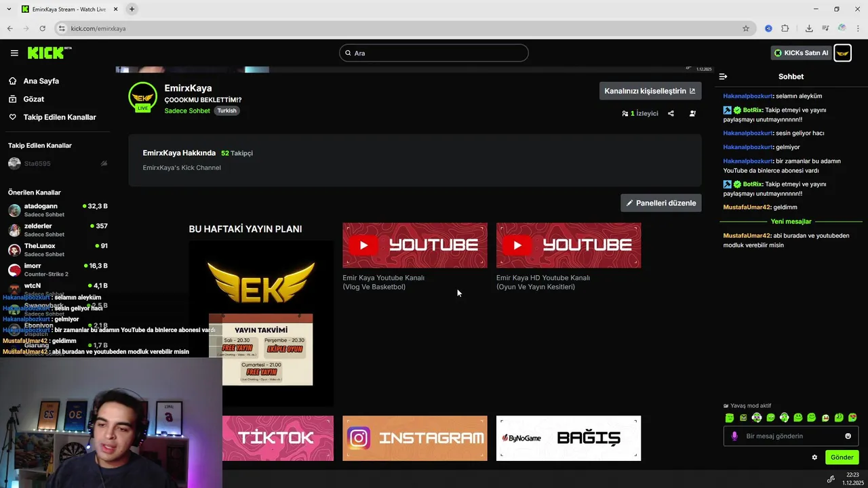The height and width of the screenshot is (488, 868).
Task: Click MustafaUmar42 on the chat panel 'geldimm' message
Action: coord(747,207)
